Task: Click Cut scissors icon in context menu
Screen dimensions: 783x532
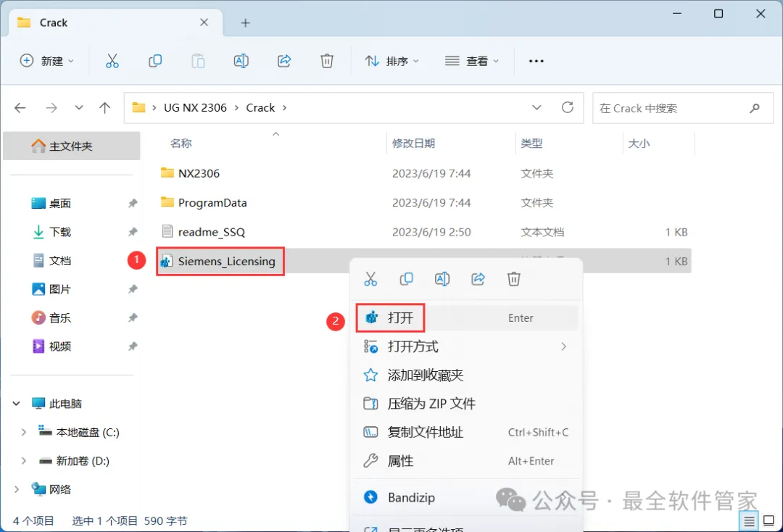Action: (x=370, y=279)
